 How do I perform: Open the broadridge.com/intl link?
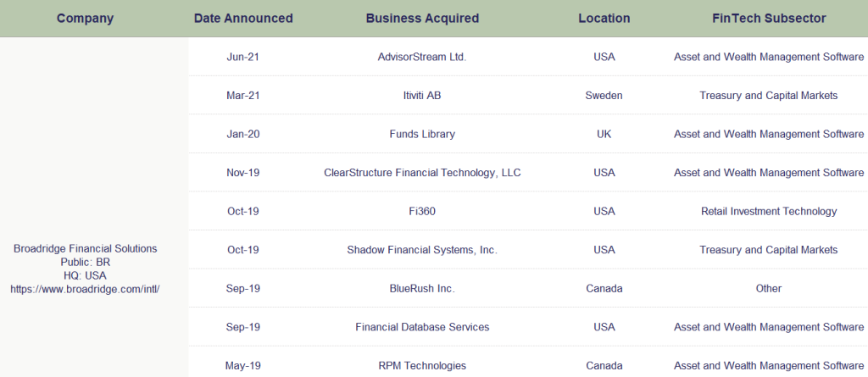(86, 289)
